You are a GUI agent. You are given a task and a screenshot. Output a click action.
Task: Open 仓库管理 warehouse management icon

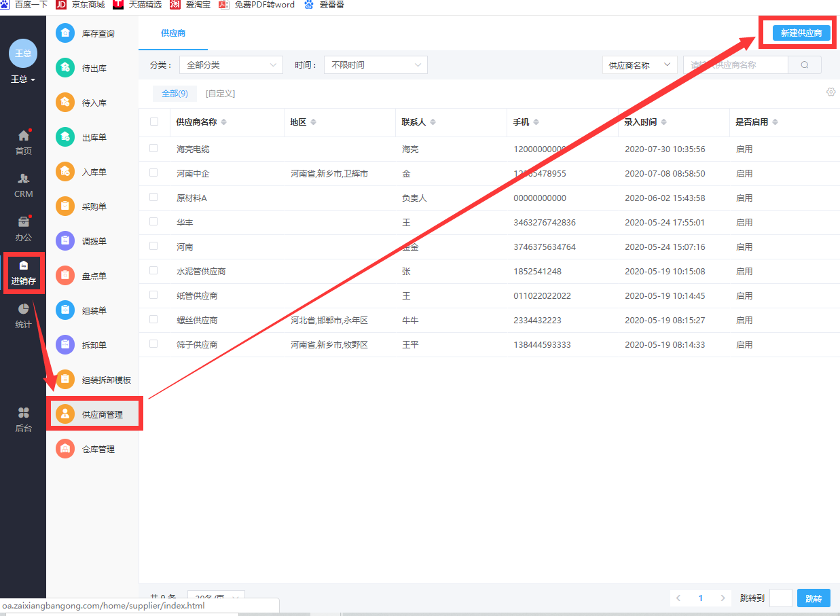pos(65,449)
